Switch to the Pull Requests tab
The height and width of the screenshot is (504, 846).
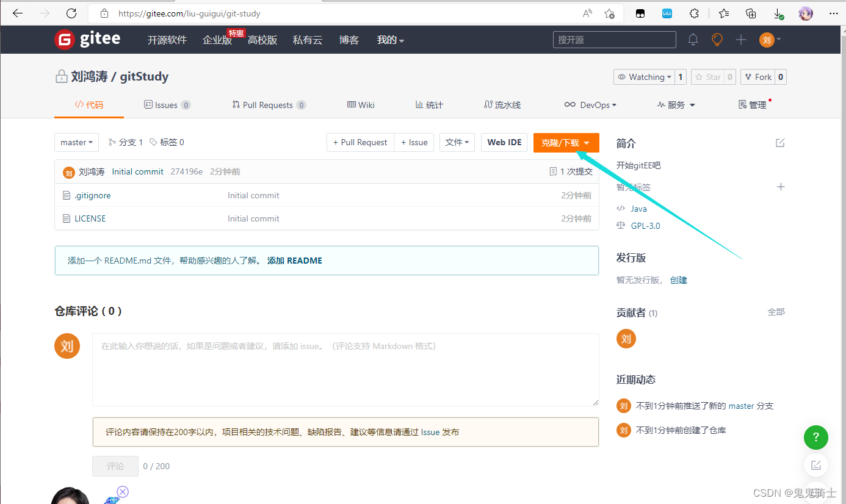click(269, 105)
